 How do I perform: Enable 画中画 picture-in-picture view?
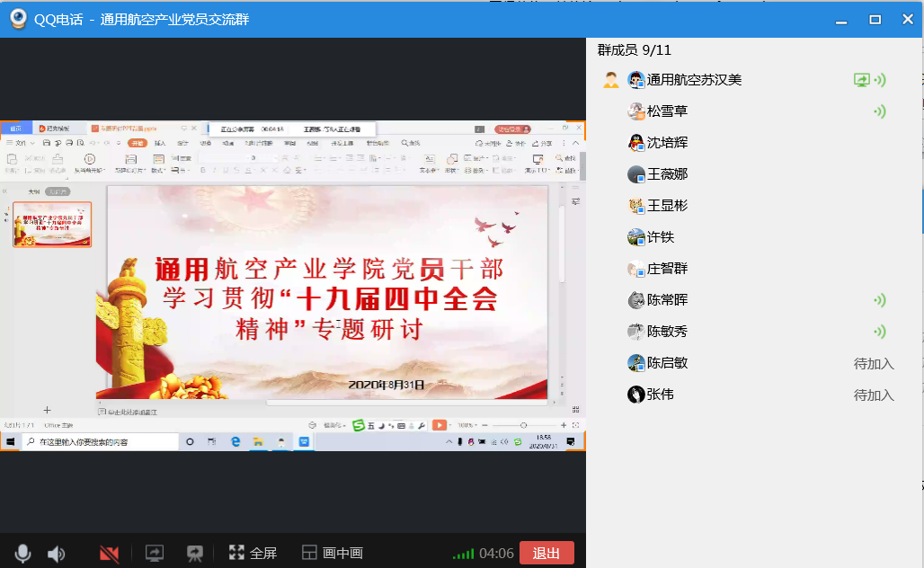pyautogui.click(x=333, y=553)
